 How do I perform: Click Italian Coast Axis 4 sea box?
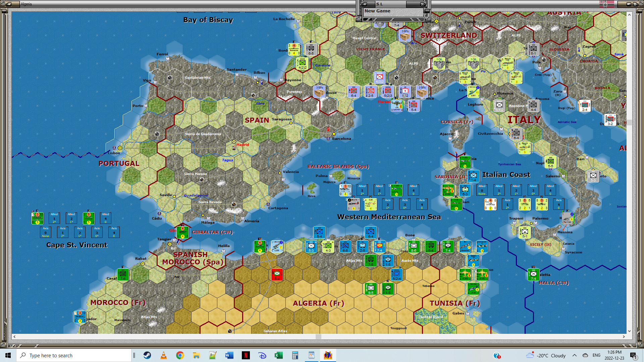(x=559, y=204)
